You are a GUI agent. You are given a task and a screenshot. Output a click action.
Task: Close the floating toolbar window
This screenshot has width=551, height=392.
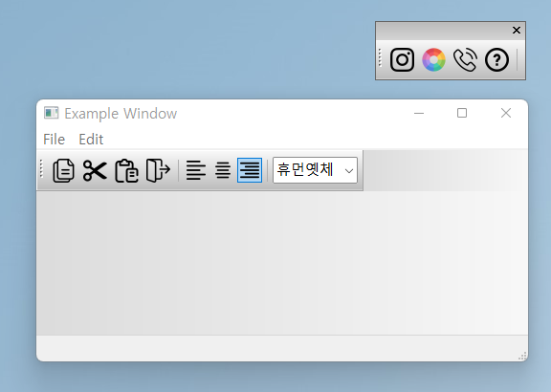coord(517,31)
